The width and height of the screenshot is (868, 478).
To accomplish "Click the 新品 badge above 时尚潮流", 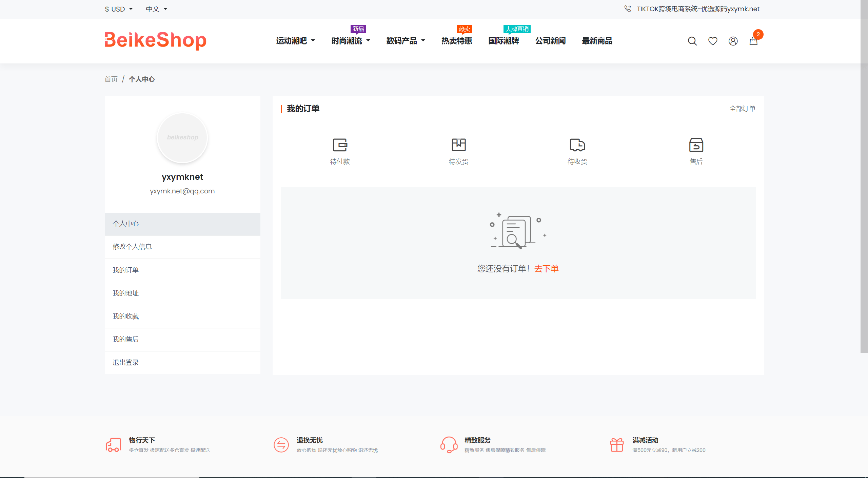I will (358, 29).
